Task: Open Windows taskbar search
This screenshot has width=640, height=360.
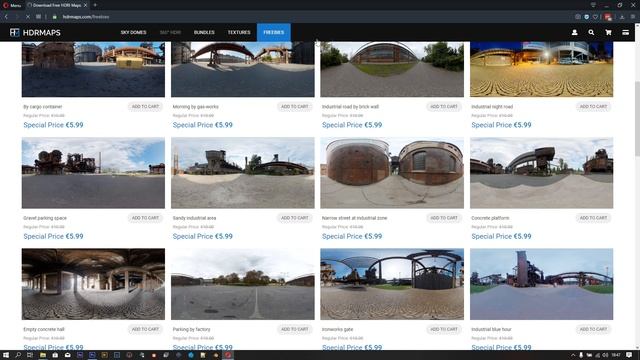Action: tap(18, 355)
